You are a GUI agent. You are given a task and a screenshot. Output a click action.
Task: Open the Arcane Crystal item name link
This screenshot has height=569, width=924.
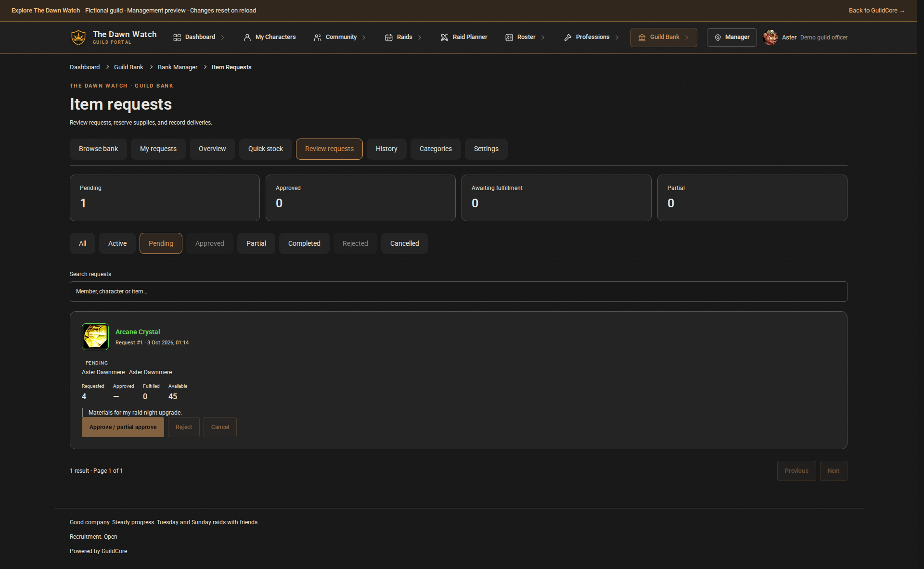(138, 332)
